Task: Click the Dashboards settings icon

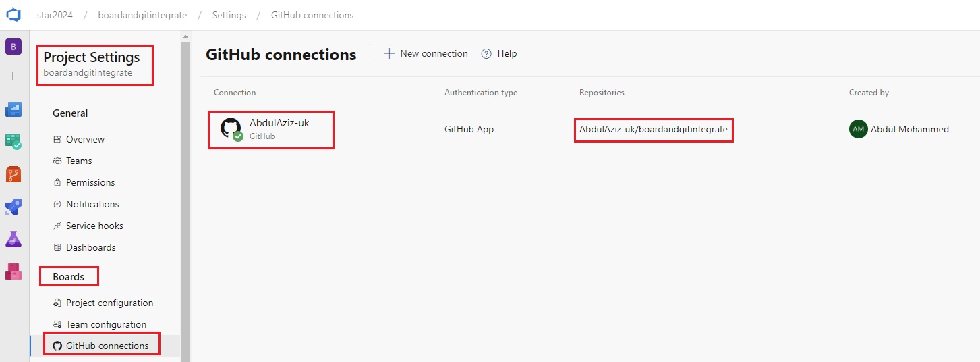Action: pos(57,247)
